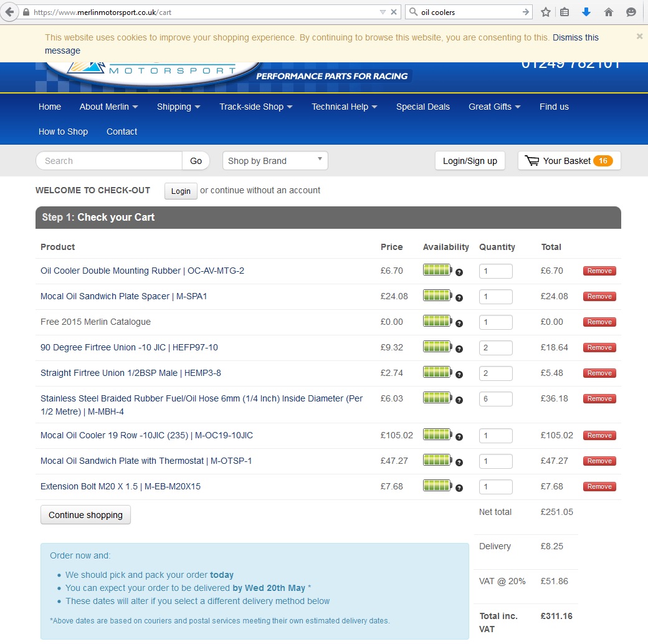
Task: Click Dismiss this message link
Action: coord(322,44)
